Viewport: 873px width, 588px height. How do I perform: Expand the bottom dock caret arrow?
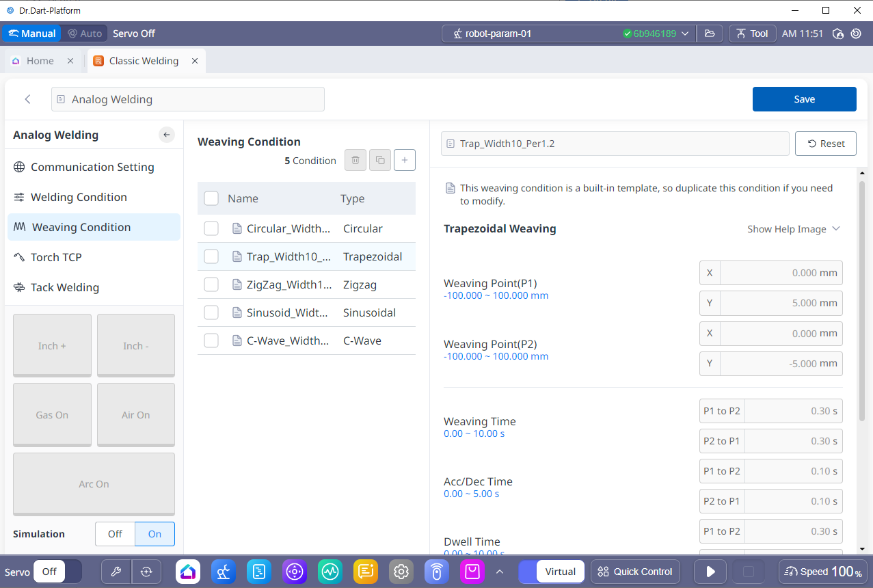click(500, 572)
